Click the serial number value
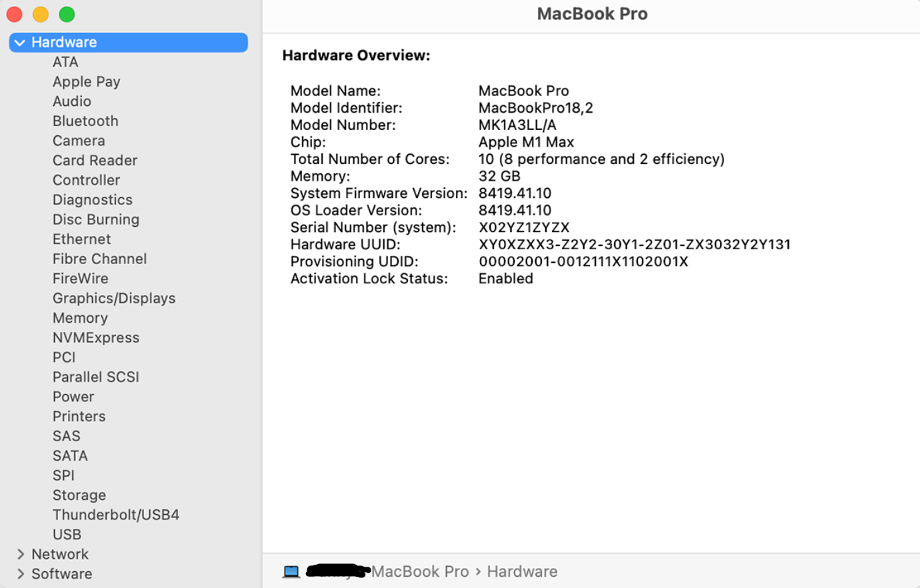The image size is (920, 588). click(524, 228)
